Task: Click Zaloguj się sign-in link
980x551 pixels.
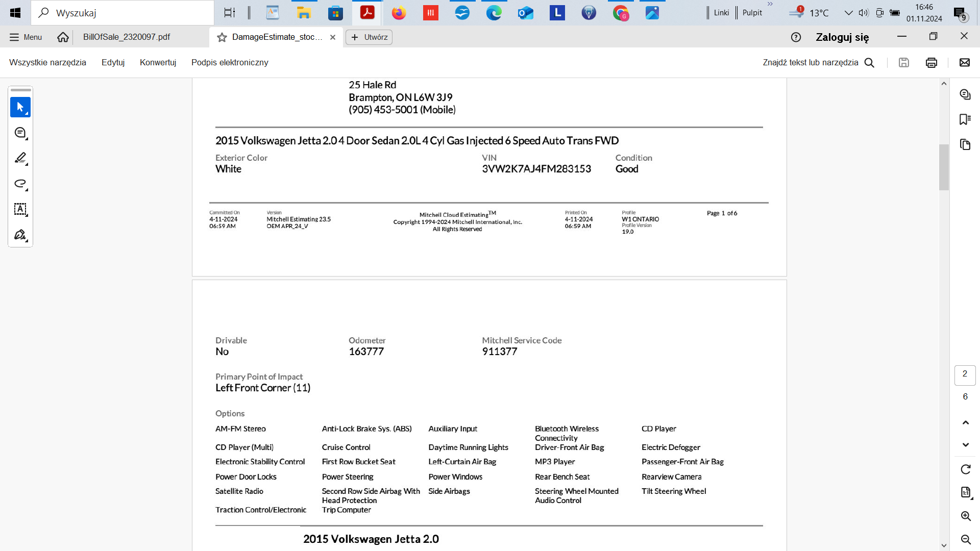Action: click(842, 37)
